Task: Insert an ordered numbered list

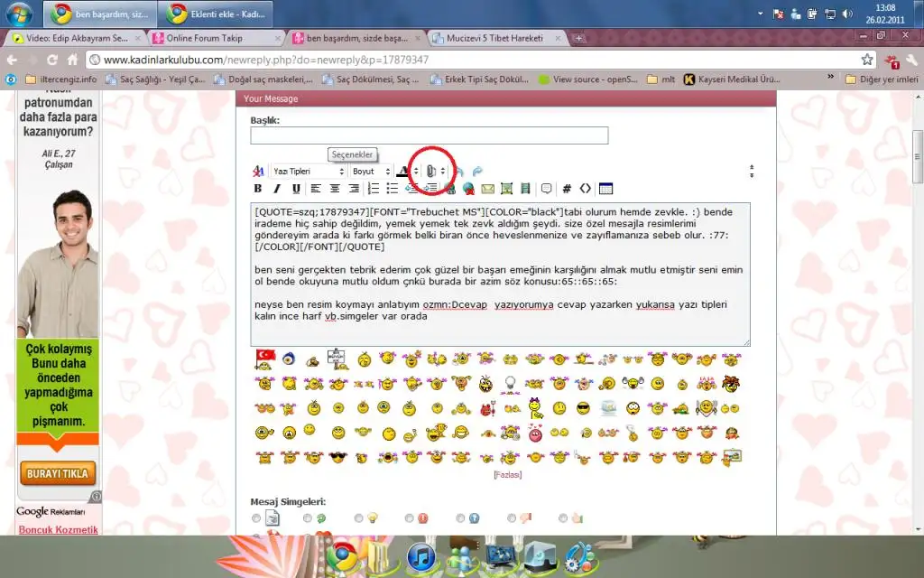Action: 374,189
